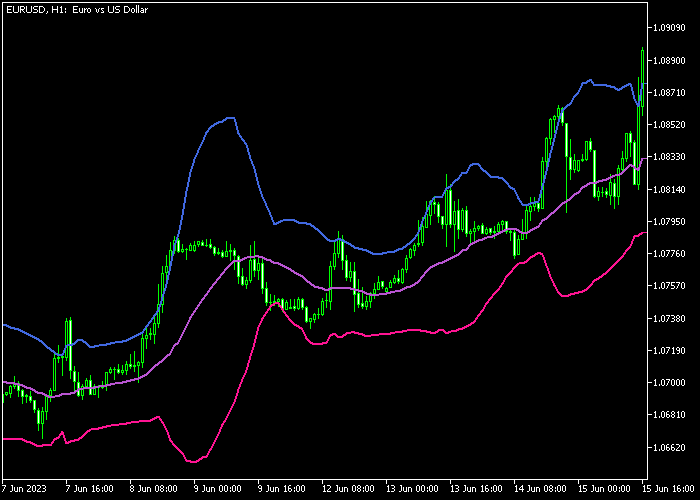Select the blue upper band peak near 9 Jun
700x500 pixels.
230,118
